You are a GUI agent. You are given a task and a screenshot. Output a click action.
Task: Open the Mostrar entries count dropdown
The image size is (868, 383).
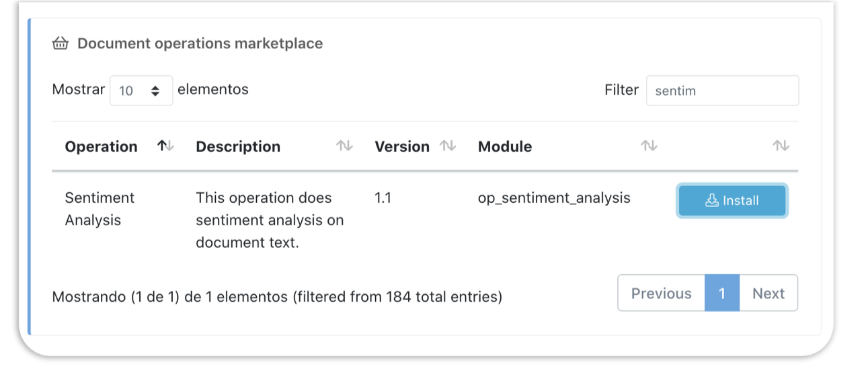point(141,90)
